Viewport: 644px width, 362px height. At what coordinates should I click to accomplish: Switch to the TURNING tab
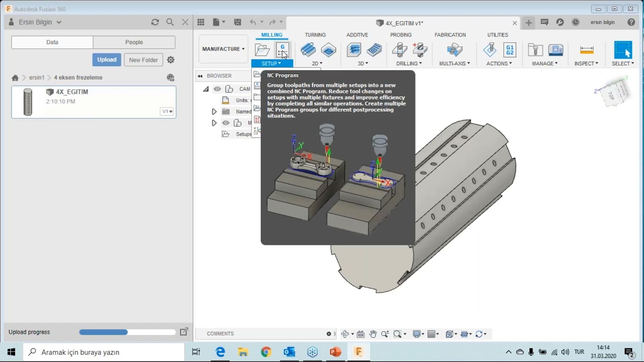coord(315,35)
